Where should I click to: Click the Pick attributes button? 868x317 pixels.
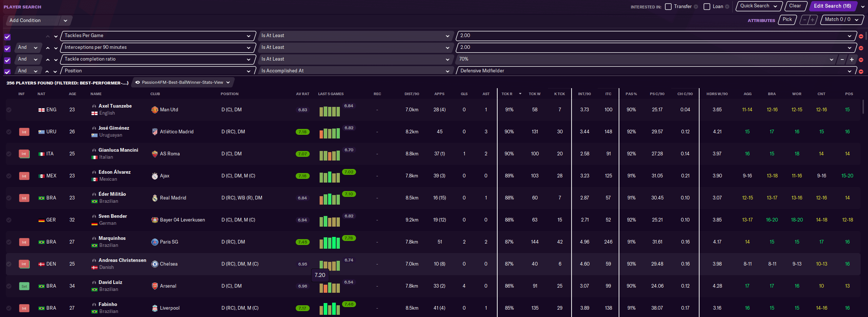[x=787, y=19]
